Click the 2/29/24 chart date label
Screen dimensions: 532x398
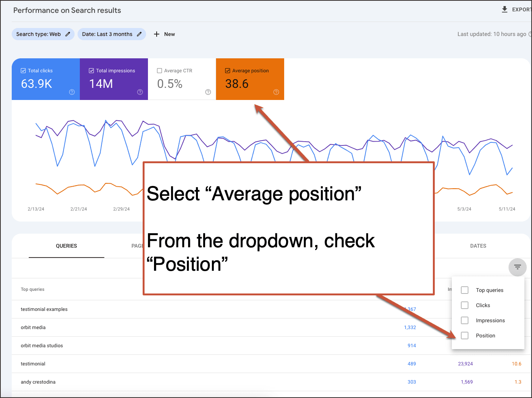click(x=121, y=209)
